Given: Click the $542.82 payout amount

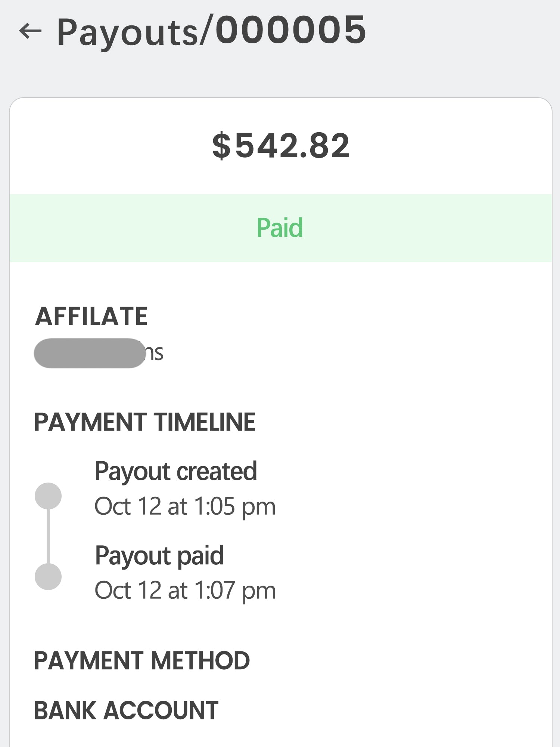Looking at the screenshot, I should (x=281, y=146).
